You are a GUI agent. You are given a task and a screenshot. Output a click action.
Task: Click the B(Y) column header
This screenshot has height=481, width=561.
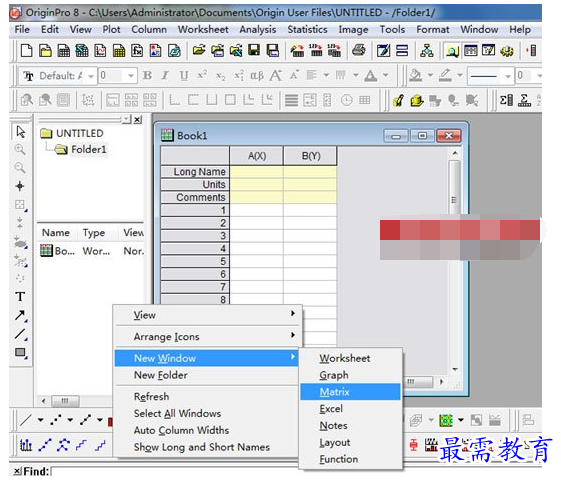311,156
